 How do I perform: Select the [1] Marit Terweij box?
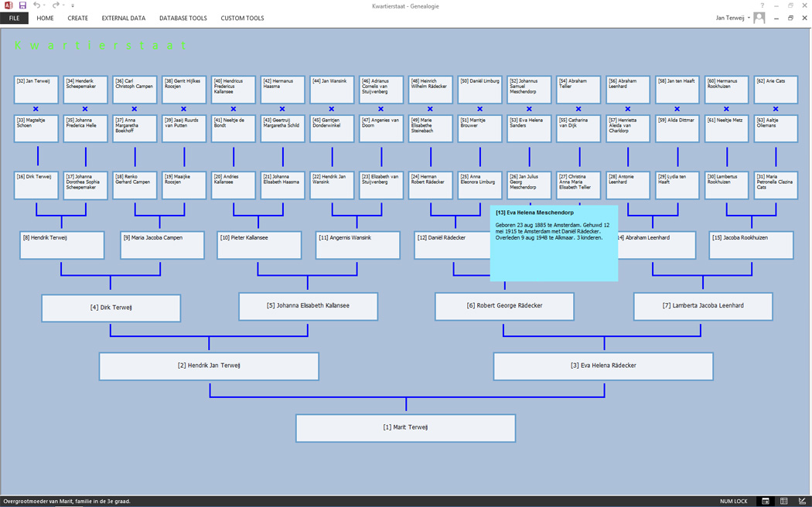click(x=405, y=428)
